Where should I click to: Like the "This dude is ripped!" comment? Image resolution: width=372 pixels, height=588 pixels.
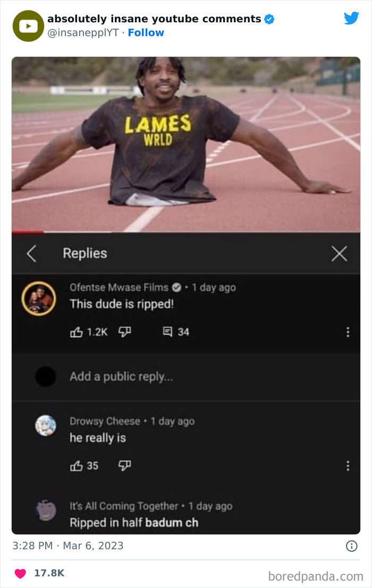(77, 332)
